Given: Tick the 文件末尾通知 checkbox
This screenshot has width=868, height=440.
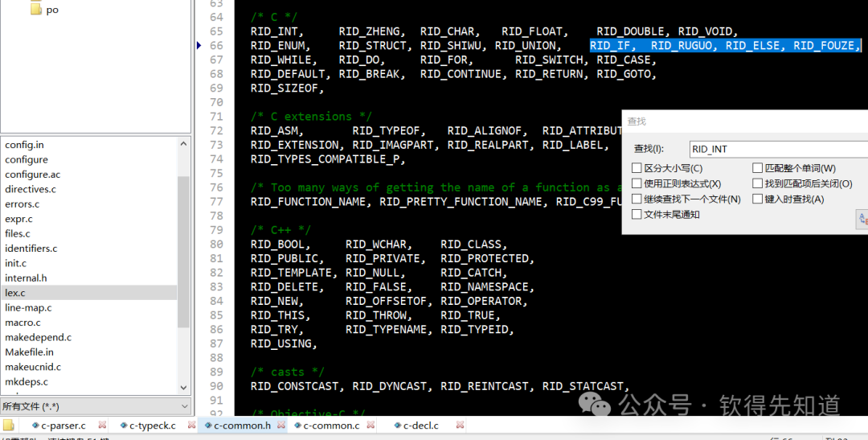Looking at the screenshot, I should click(637, 215).
